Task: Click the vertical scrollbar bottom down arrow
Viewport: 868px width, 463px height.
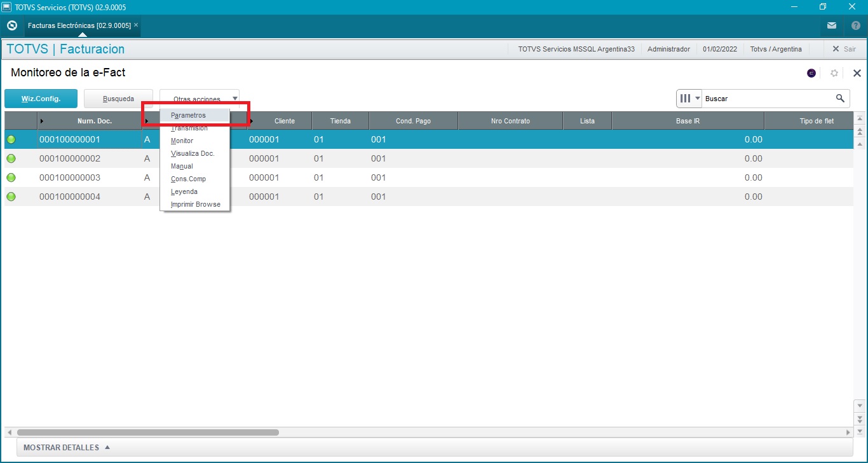Action: (860, 432)
